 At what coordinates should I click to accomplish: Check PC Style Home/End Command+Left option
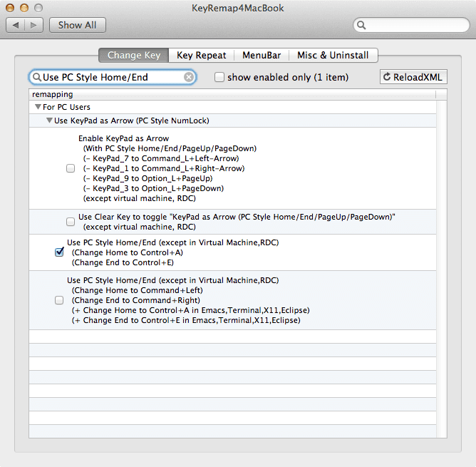[59, 300]
